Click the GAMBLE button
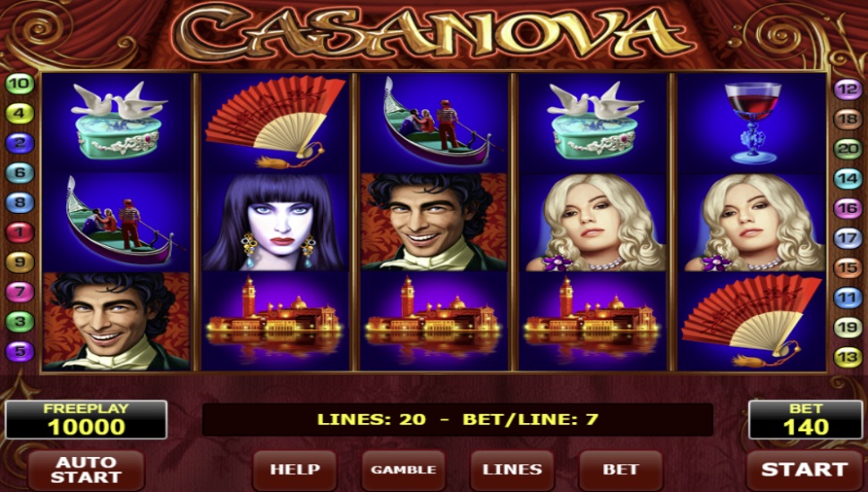Image resolution: width=868 pixels, height=492 pixels. pyautogui.click(x=403, y=470)
